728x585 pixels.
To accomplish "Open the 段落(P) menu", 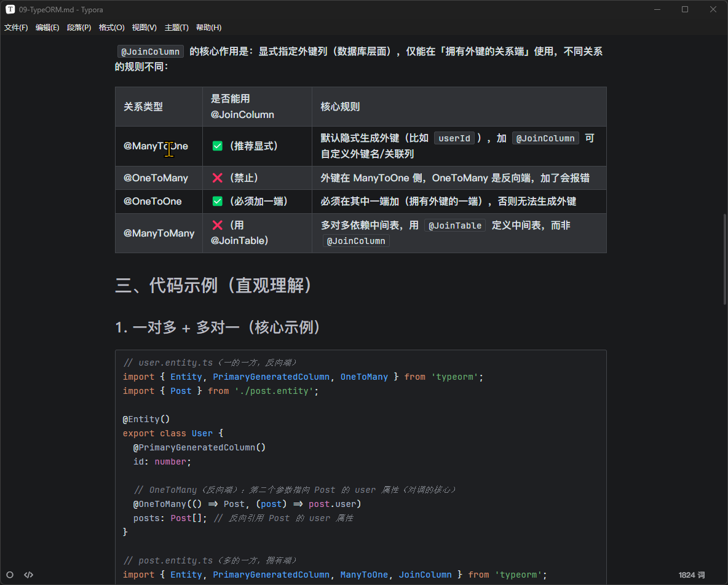I will (79, 28).
